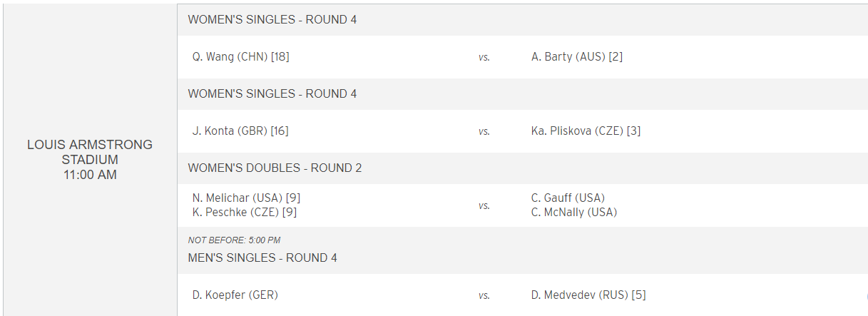Click the 11:00 AM start time
This screenshot has height=316, width=868.
click(90, 175)
